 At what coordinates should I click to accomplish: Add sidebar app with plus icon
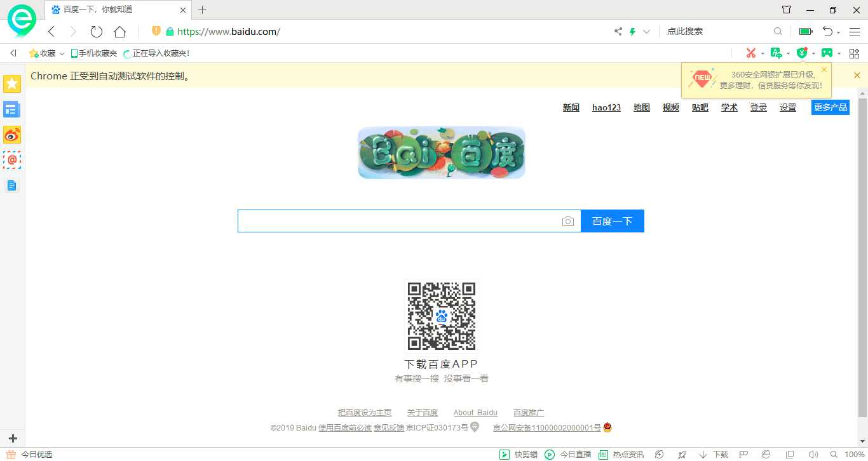point(13,438)
